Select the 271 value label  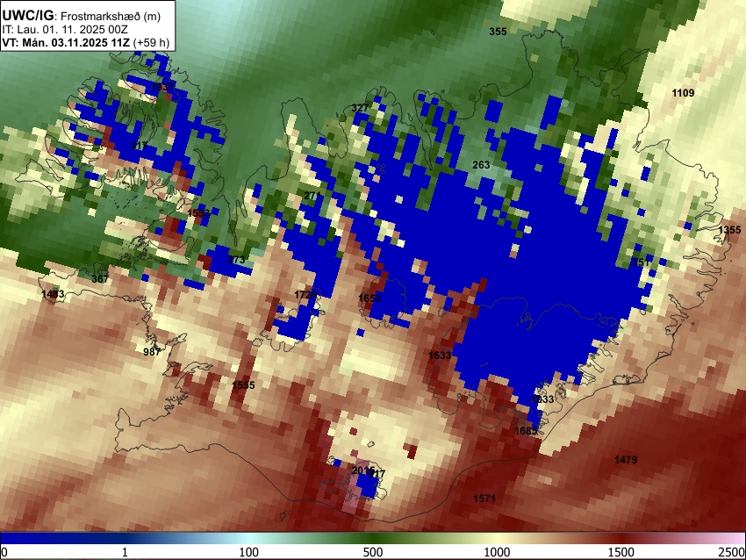click(x=312, y=196)
